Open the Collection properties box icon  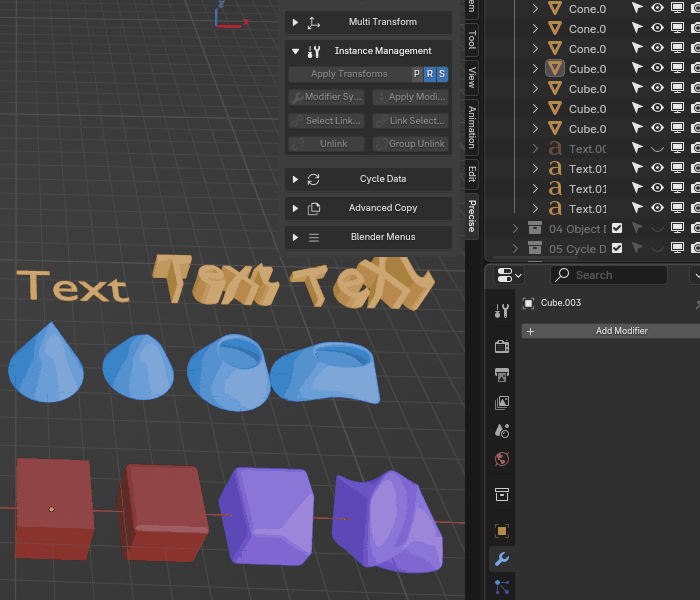502,494
